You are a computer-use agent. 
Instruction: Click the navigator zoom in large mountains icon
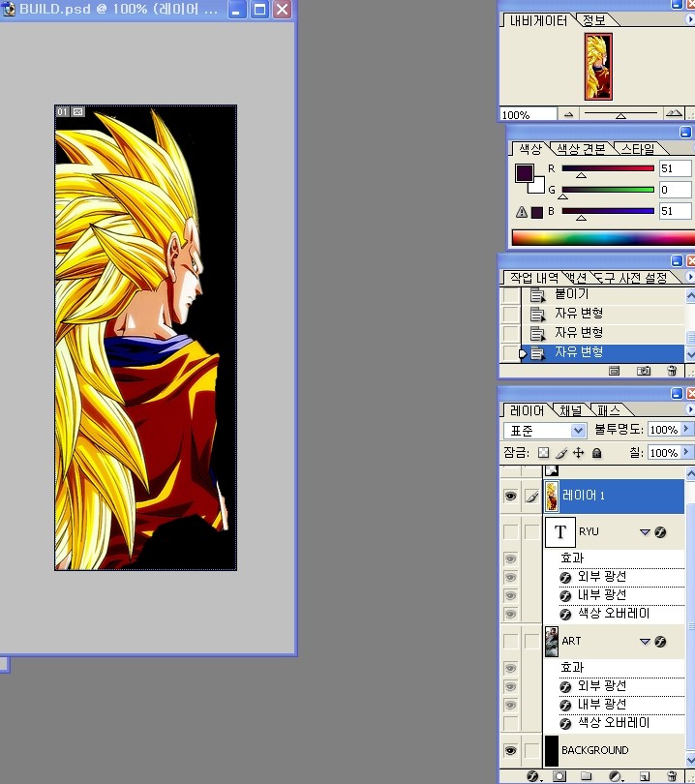pos(674,113)
